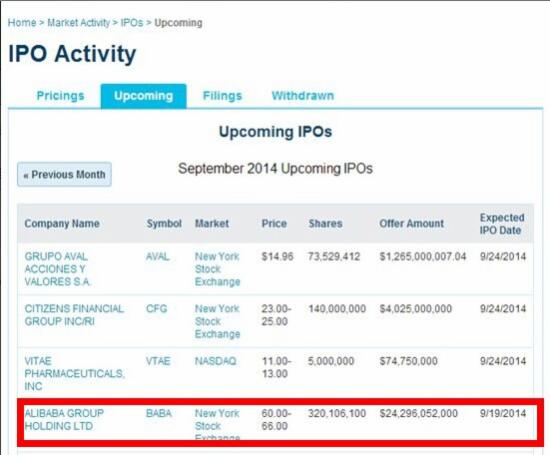The image size is (550, 455).
Task: Open Market Activity breadcrumb link
Action: tap(79, 23)
